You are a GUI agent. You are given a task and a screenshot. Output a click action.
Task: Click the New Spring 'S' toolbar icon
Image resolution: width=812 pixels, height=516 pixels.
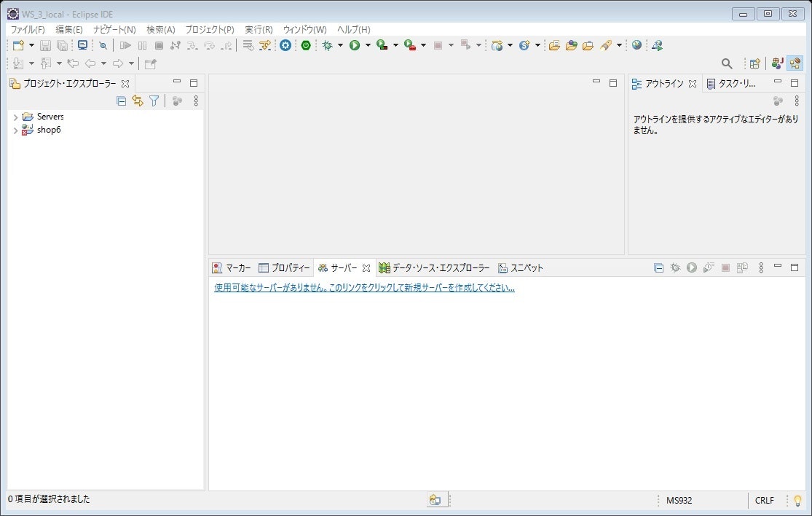(524, 46)
